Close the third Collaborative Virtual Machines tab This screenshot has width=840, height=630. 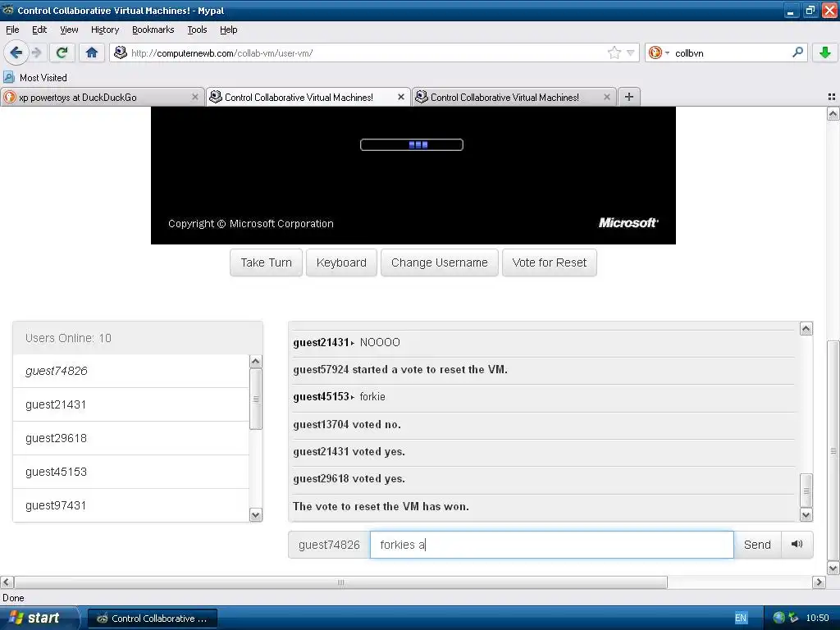click(606, 97)
